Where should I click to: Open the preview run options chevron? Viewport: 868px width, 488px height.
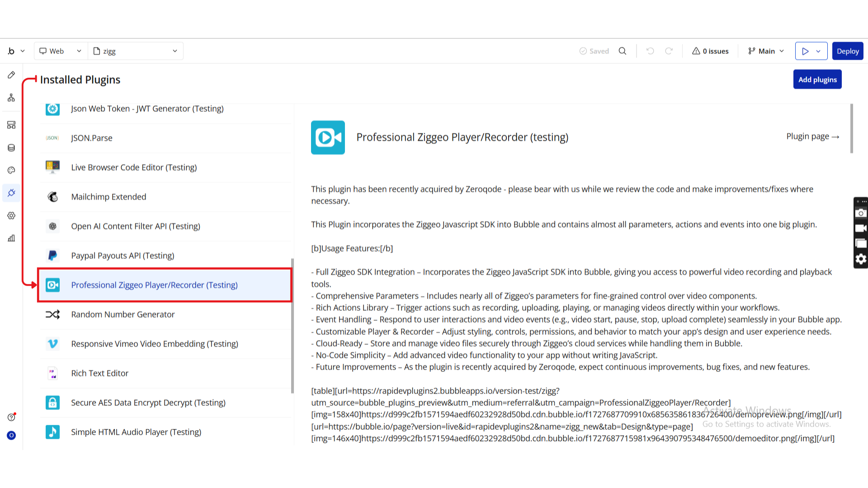tap(818, 51)
